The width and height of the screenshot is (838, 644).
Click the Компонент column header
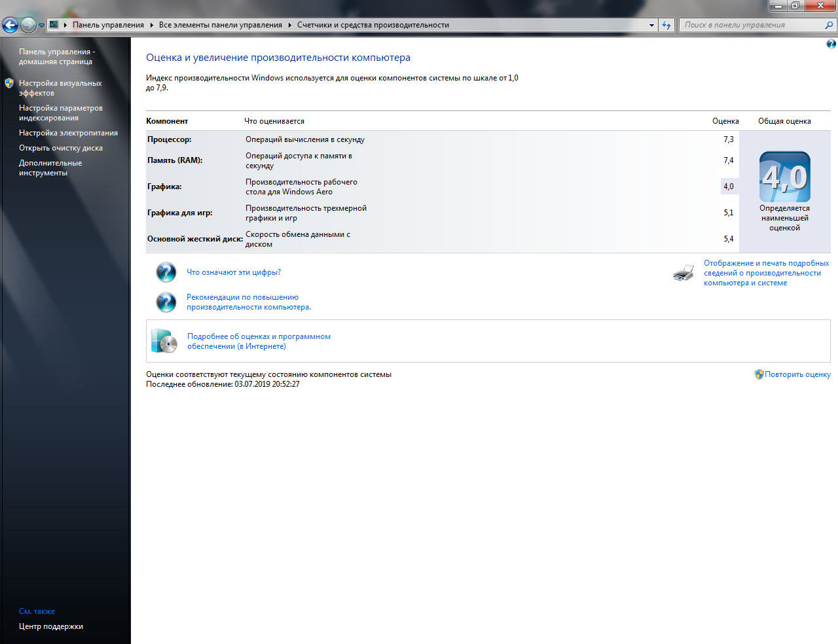pos(167,121)
